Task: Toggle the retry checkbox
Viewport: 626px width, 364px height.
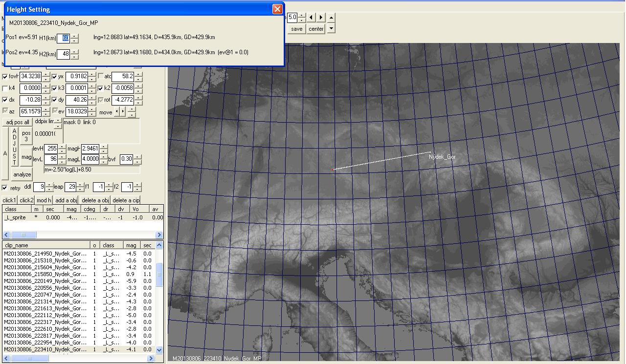Action: coord(5,188)
